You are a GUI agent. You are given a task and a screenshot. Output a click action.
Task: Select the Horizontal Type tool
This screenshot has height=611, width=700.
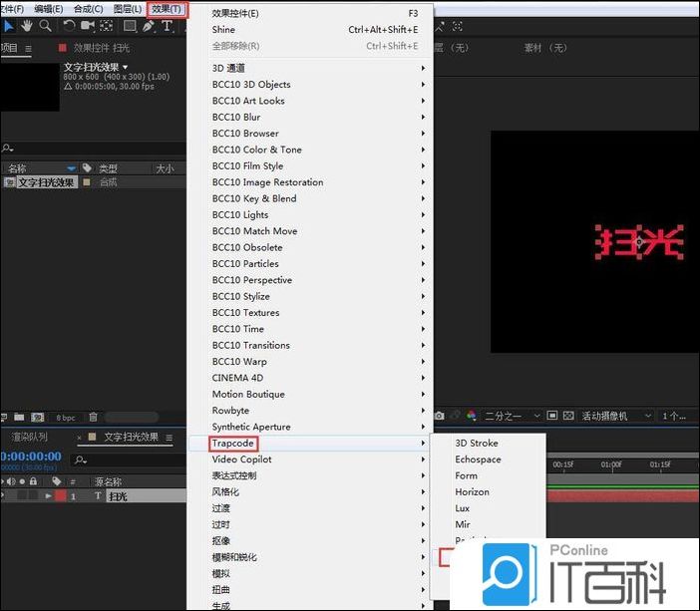pyautogui.click(x=167, y=26)
